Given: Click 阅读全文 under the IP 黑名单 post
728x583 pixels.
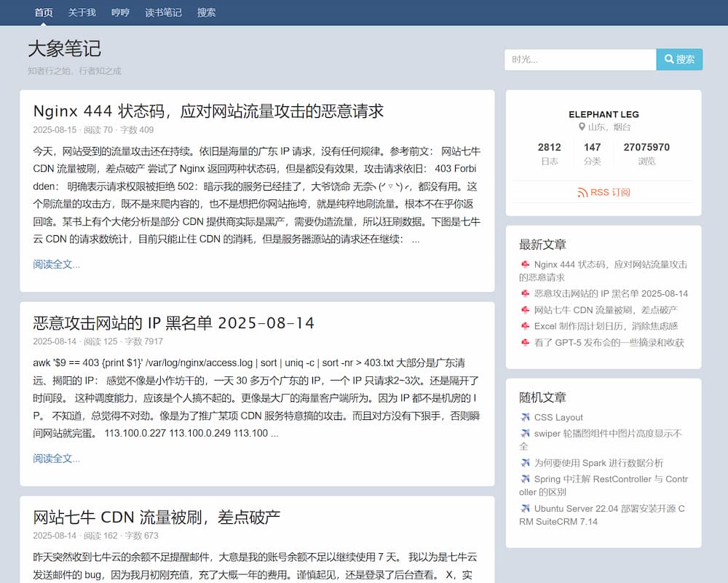Looking at the screenshot, I should pyautogui.click(x=56, y=459).
